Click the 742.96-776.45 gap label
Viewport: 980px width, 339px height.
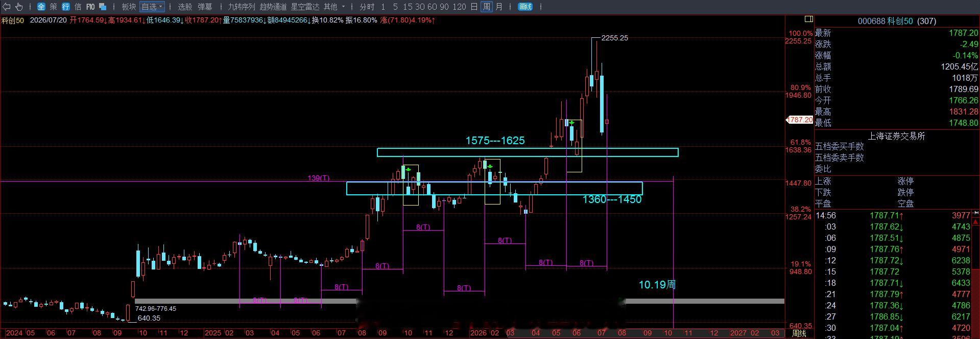tap(156, 309)
